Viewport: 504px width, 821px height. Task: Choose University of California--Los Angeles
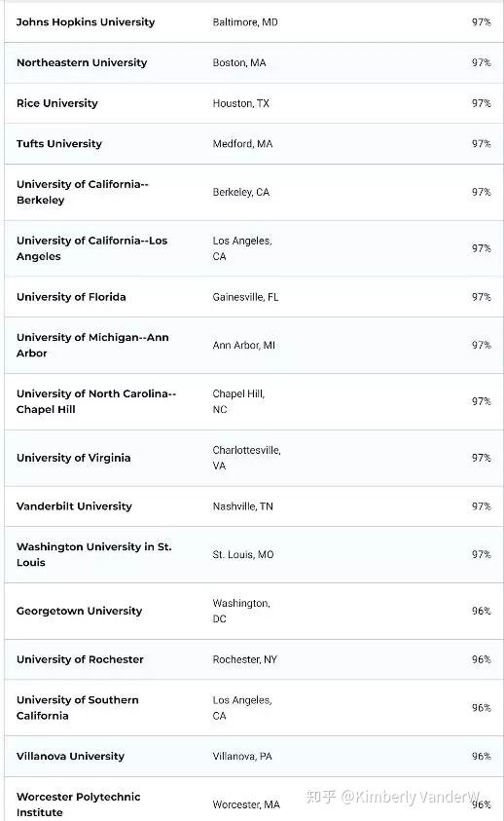(x=92, y=248)
